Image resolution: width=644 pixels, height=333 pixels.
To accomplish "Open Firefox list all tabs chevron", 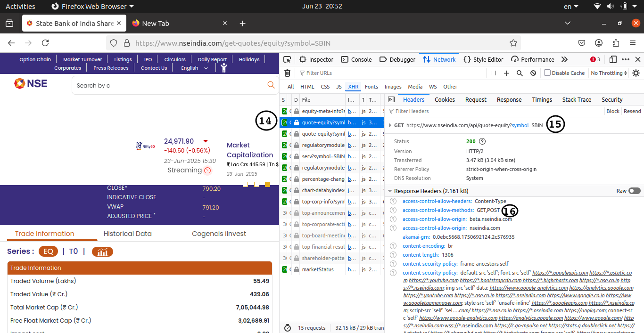I will pos(568,23).
